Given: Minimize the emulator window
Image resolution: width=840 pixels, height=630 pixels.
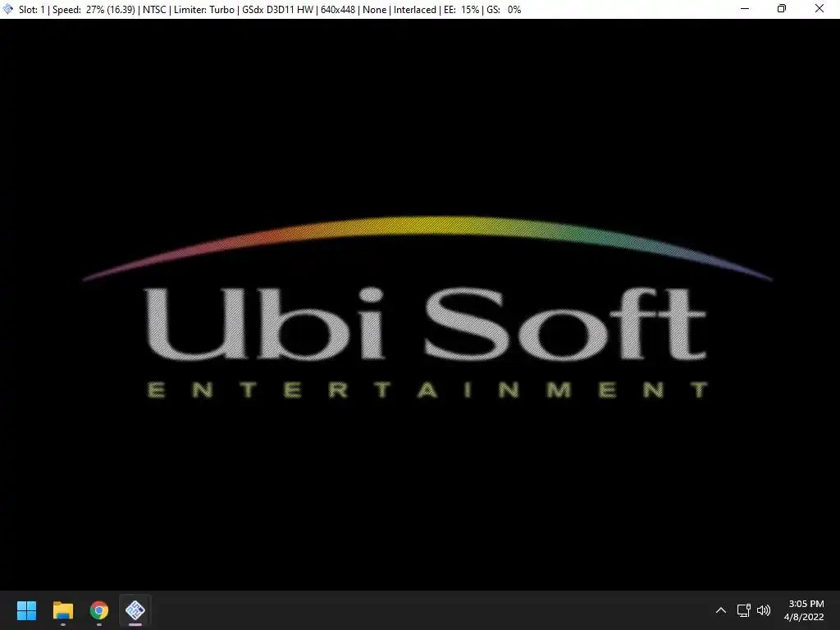Looking at the screenshot, I should 745,9.
